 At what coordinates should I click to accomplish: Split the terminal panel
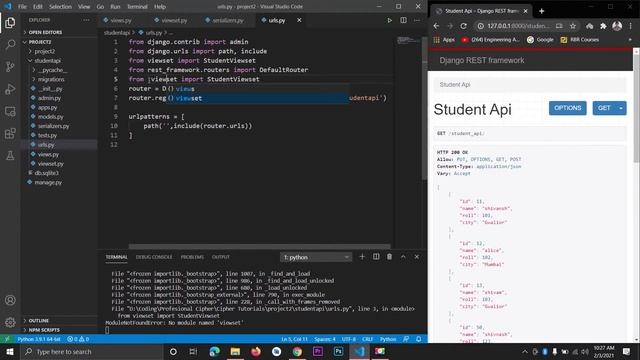click(376, 257)
